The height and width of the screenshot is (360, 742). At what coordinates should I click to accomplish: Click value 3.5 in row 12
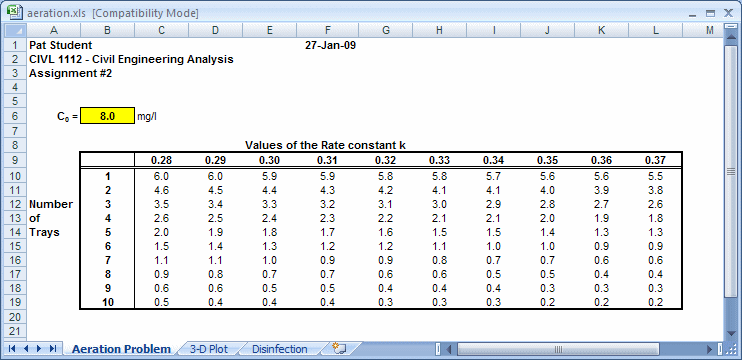(161, 204)
